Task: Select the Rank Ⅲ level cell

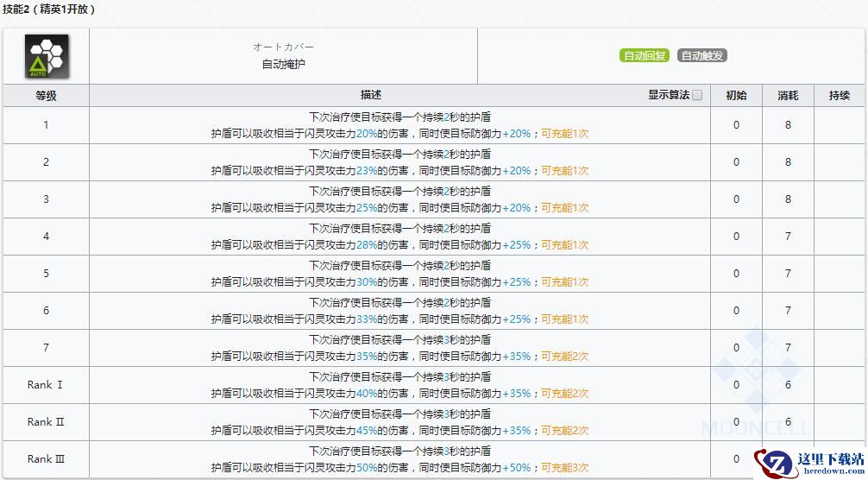Action: pos(46,459)
